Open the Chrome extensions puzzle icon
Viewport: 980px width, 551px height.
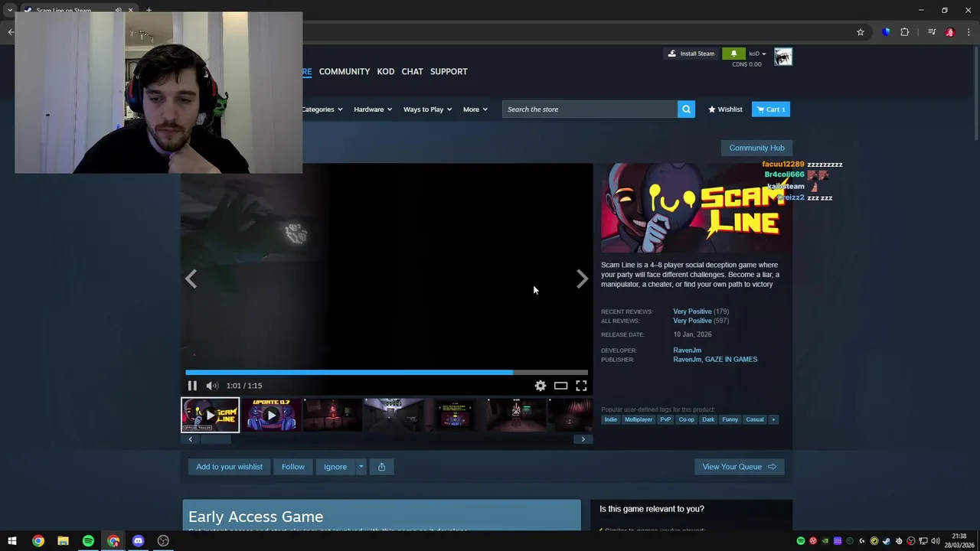(905, 32)
